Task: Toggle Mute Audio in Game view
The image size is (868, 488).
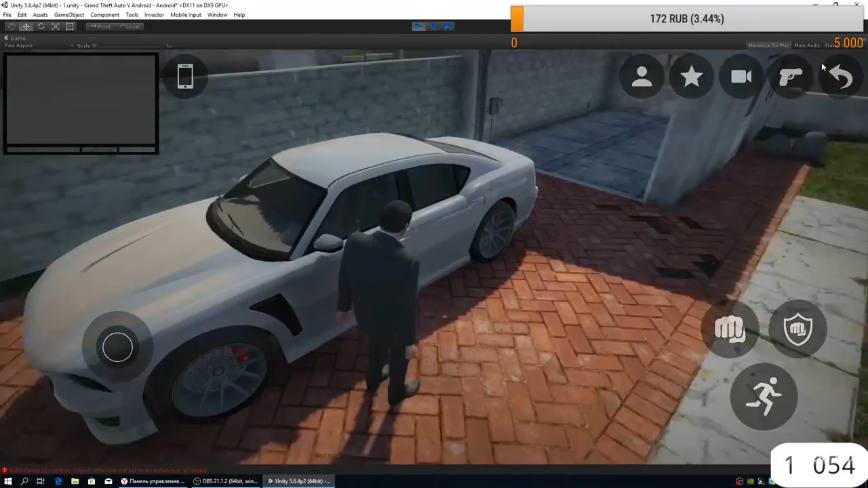Action: (x=806, y=45)
